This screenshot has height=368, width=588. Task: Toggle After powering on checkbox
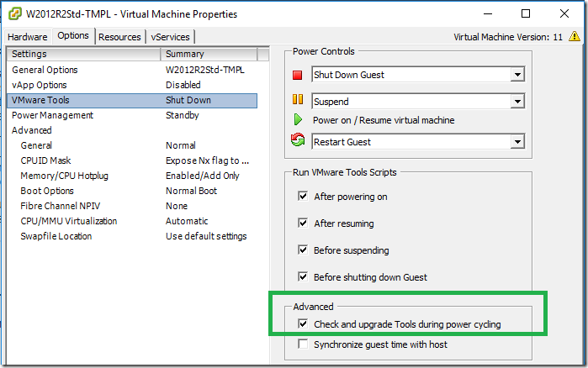303,196
